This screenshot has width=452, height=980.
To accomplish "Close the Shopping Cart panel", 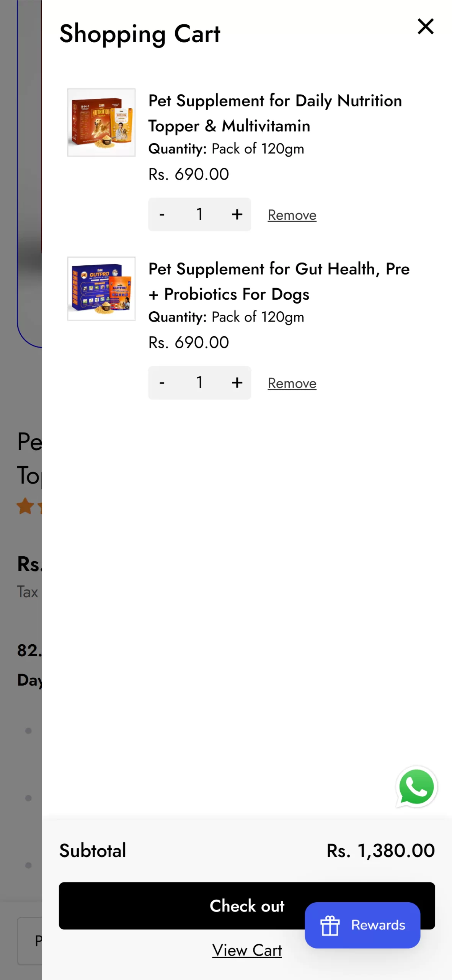I will tap(425, 26).
